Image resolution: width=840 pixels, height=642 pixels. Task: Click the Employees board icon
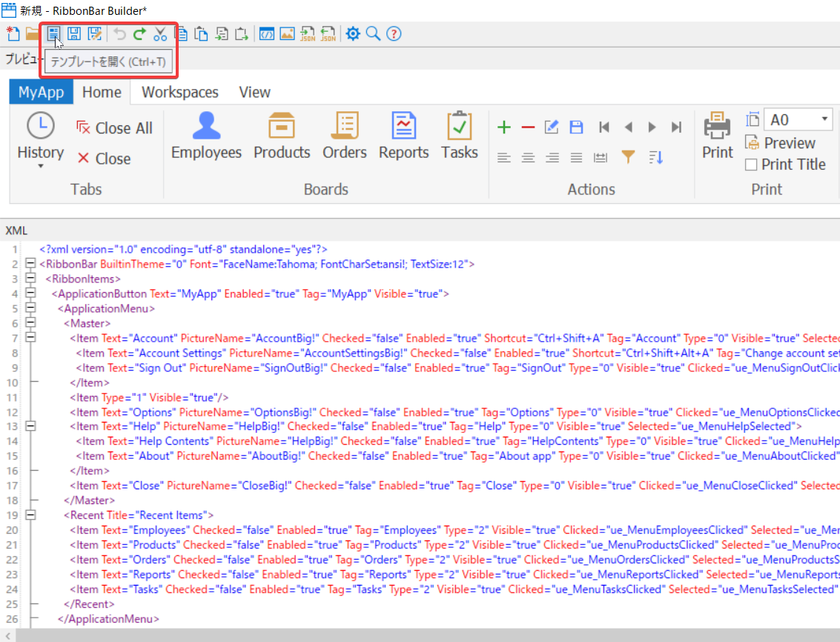pos(206,128)
